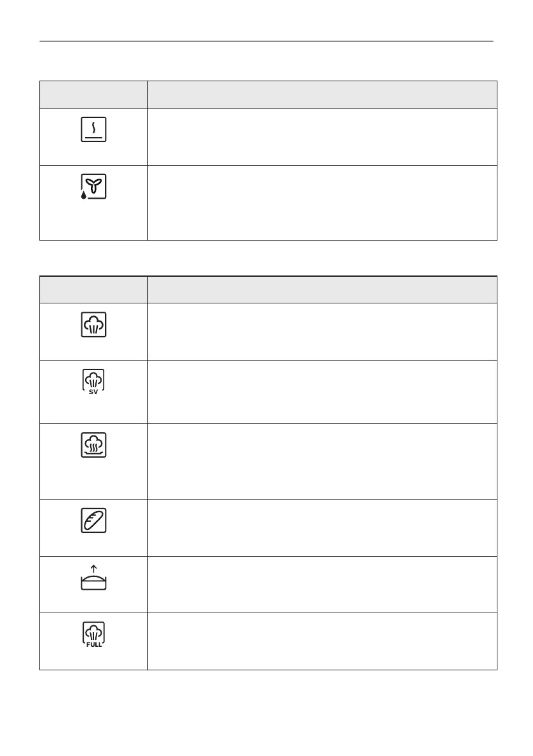Select the bread baking icon
Viewport: 533px width, 756px height.
tap(94, 521)
